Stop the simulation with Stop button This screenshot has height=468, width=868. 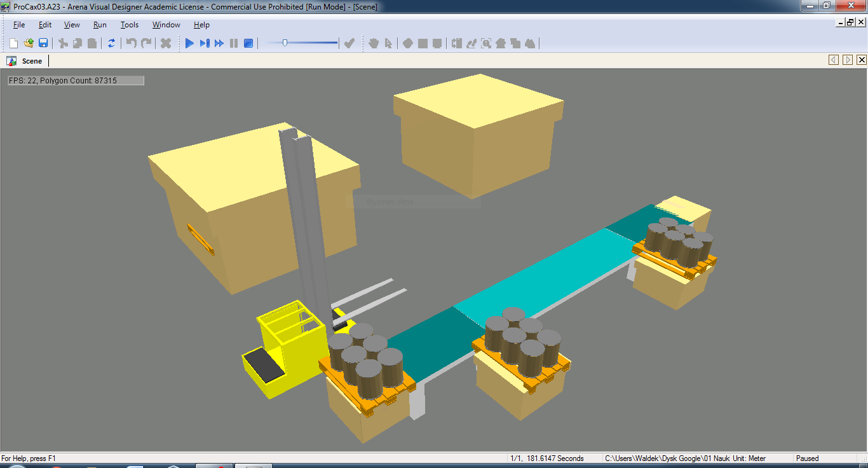pos(248,43)
